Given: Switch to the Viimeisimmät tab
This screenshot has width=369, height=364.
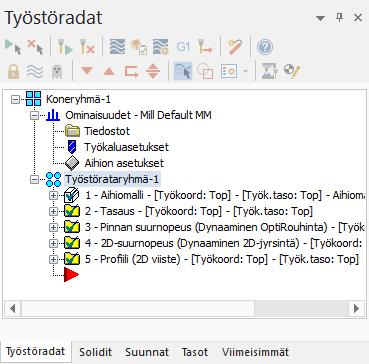Looking at the screenshot, I should tap(255, 352).
